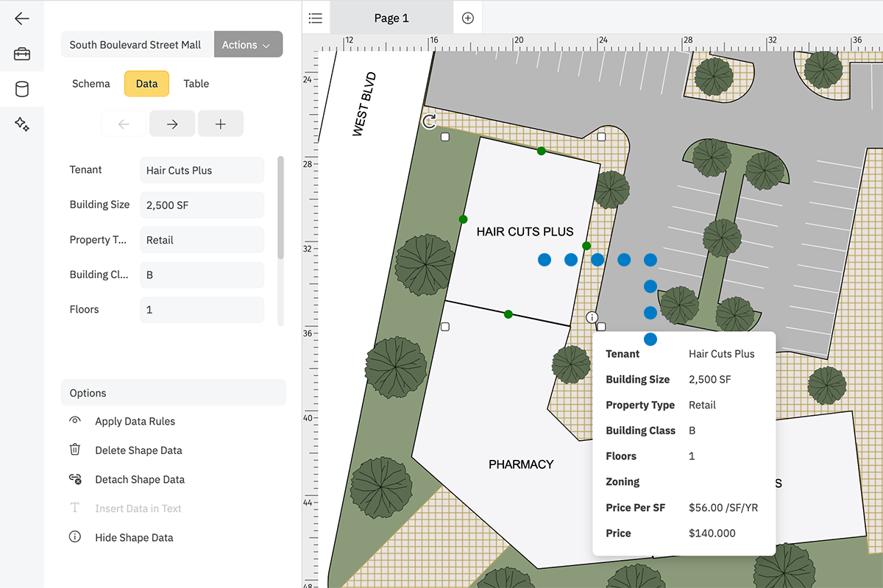Click the back arrow icon at sidebar top
Image resolution: width=883 pixels, height=588 pixels.
coord(22,18)
